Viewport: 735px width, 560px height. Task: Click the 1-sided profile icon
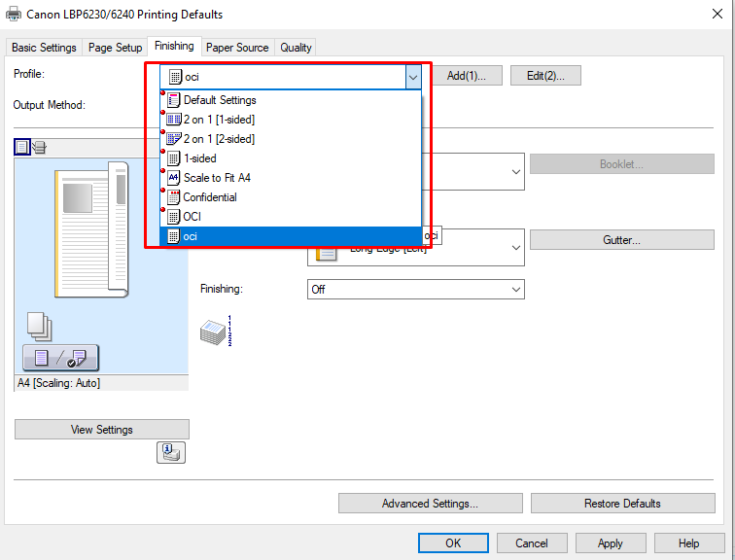(174, 158)
